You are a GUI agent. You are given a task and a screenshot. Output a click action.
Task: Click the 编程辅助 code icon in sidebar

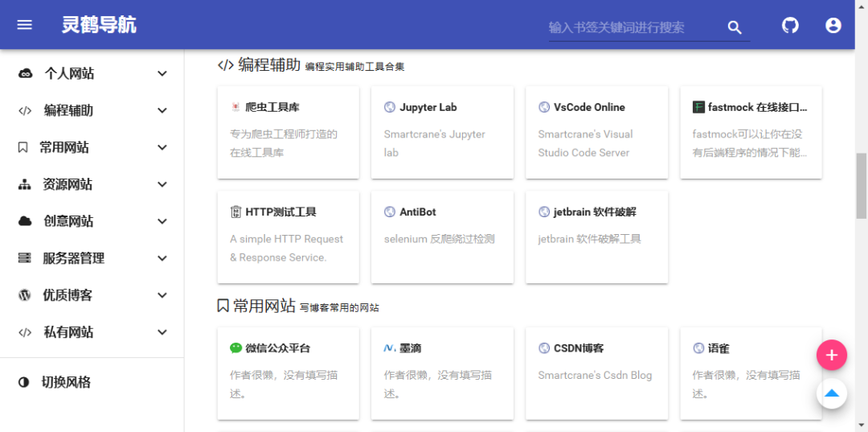point(25,111)
